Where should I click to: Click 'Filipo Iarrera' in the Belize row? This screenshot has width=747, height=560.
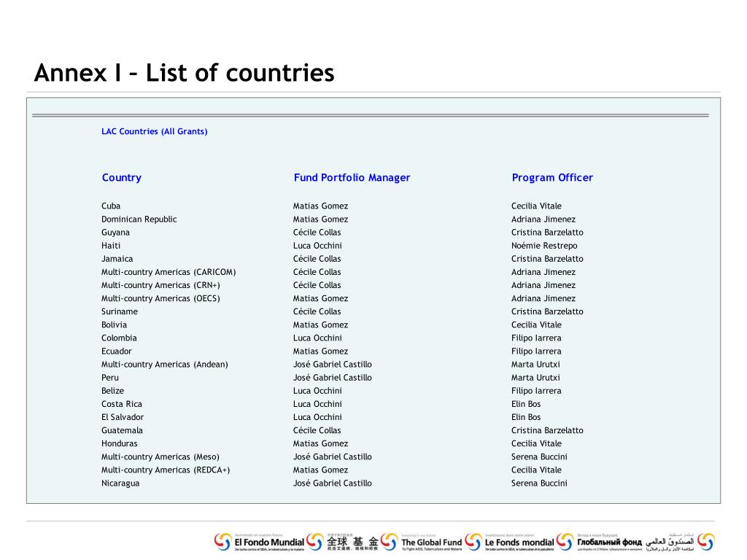tap(536, 391)
